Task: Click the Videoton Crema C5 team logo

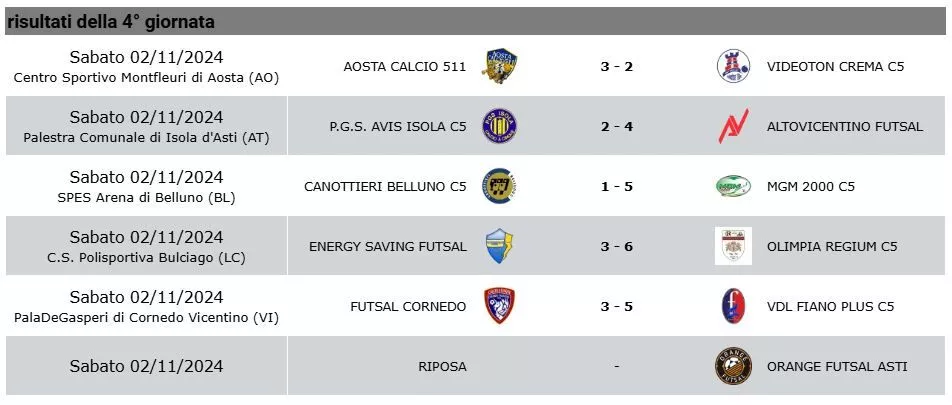Action: 733,67
